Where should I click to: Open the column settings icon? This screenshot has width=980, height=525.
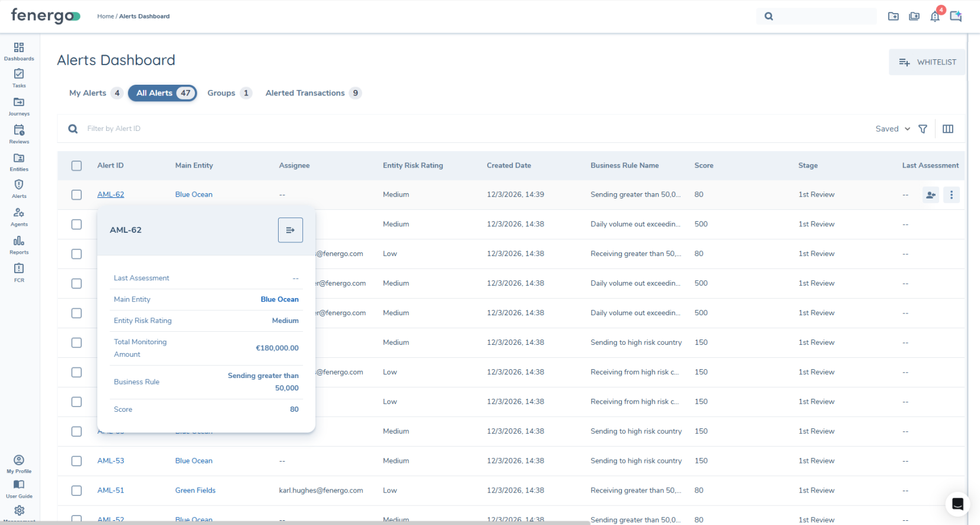coord(948,129)
